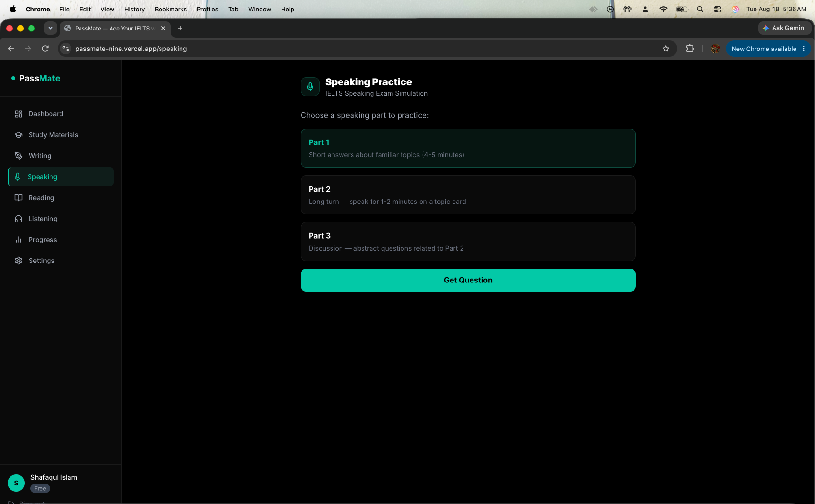Click the Free plan badge
The image size is (815, 504).
pos(40,488)
